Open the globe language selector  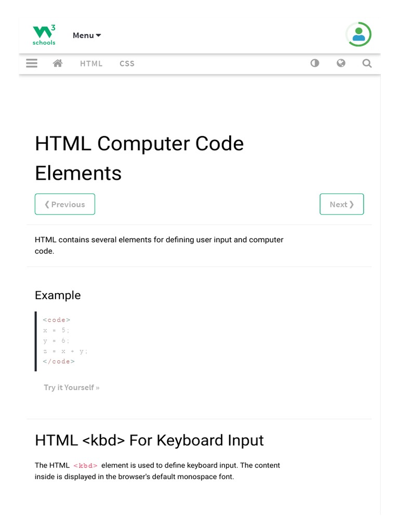(x=341, y=63)
